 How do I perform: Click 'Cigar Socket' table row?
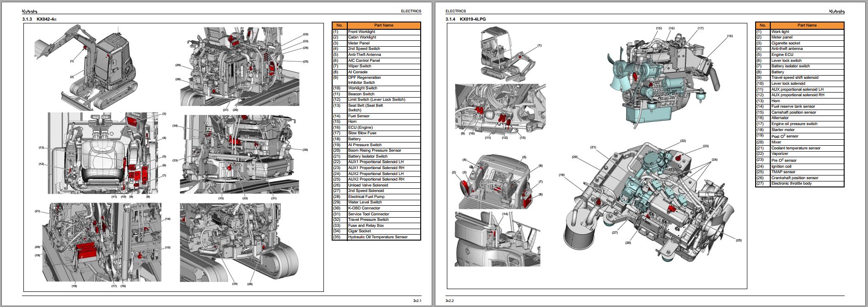pos(376,231)
